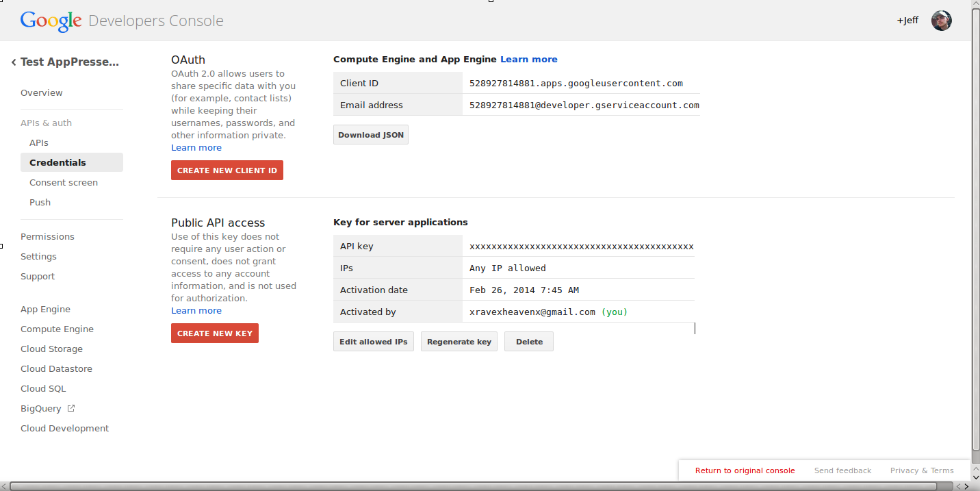Open Learn more link under OAuth description
The height and width of the screenshot is (491, 980).
(196, 148)
